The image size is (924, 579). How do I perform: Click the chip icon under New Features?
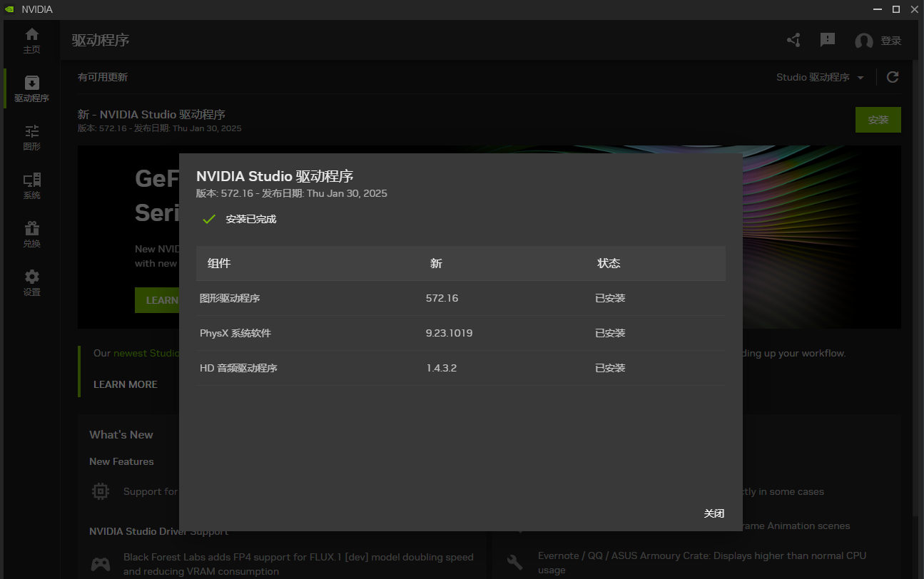click(101, 491)
